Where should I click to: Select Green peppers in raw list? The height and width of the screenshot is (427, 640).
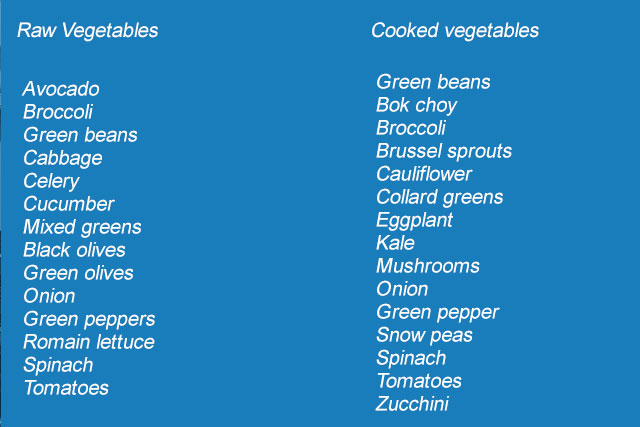point(89,320)
